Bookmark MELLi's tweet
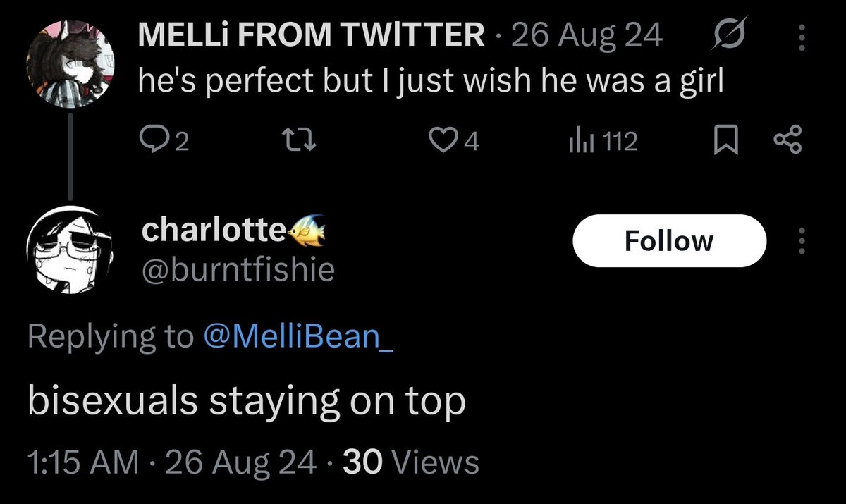Screen dimensions: 846x504 coord(725,142)
